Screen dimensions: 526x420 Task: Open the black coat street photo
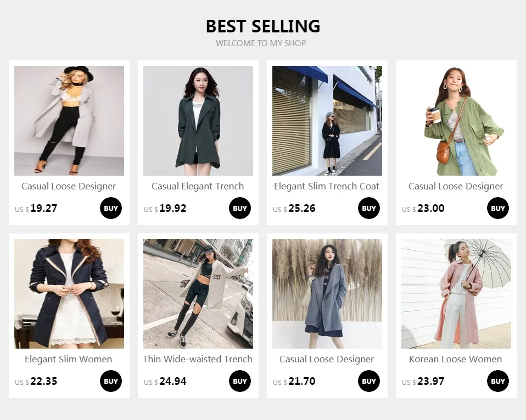click(x=327, y=121)
